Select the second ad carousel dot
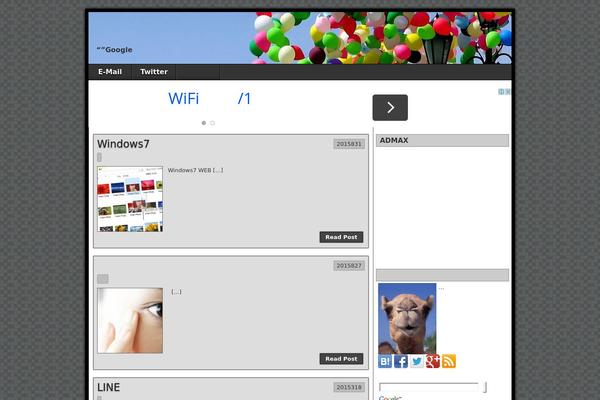The height and width of the screenshot is (400, 600). pyautogui.click(x=212, y=123)
